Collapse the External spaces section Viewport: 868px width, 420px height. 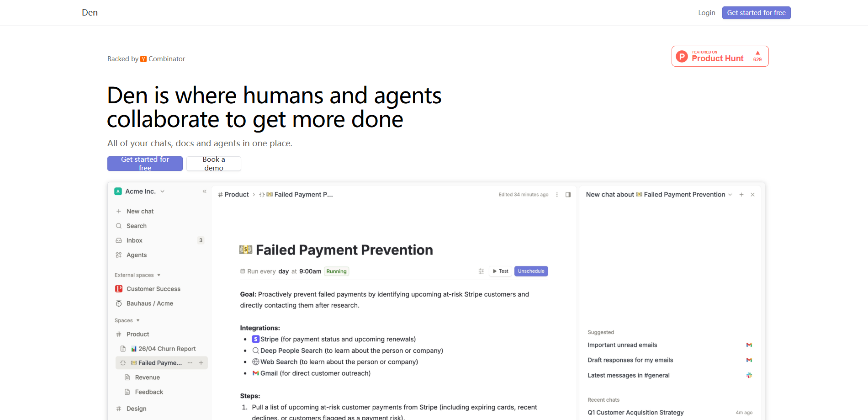[158, 275]
